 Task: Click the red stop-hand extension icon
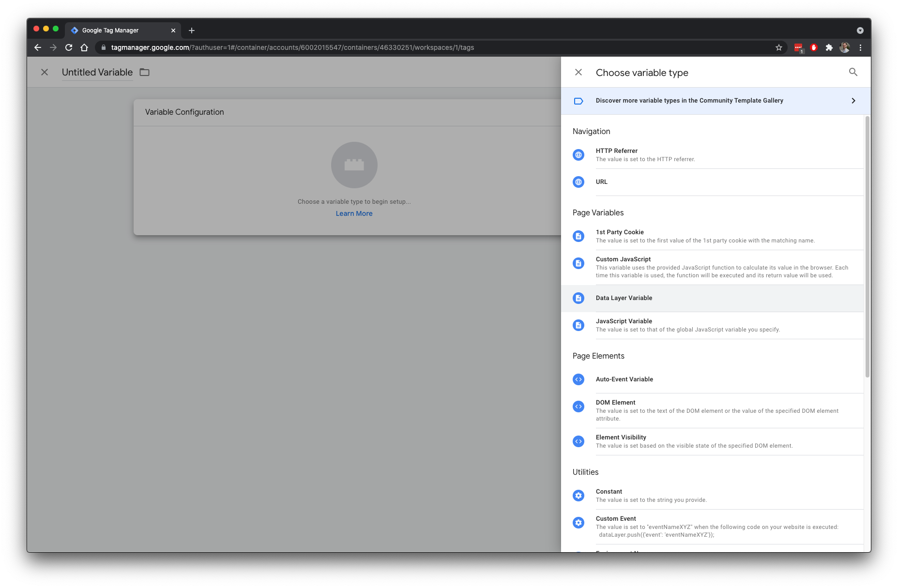[814, 47]
